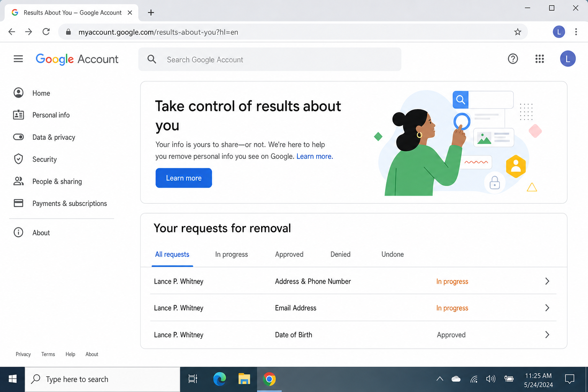Go back to previous page
Viewport: 588px width, 392px height.
[x=12, y=32]
